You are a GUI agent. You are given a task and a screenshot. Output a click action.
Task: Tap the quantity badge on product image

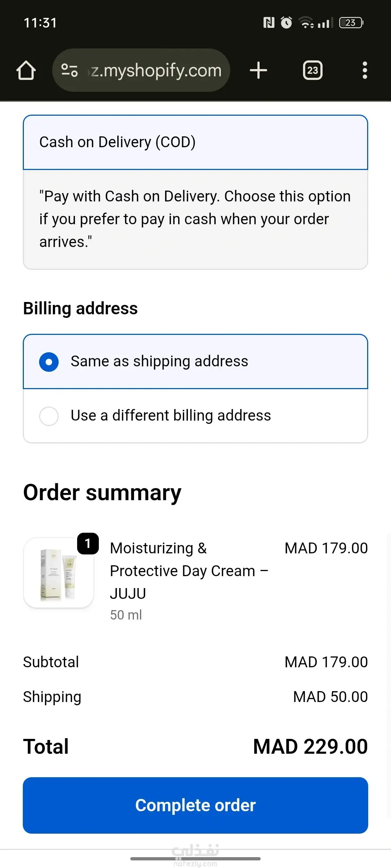pos(88,544)
